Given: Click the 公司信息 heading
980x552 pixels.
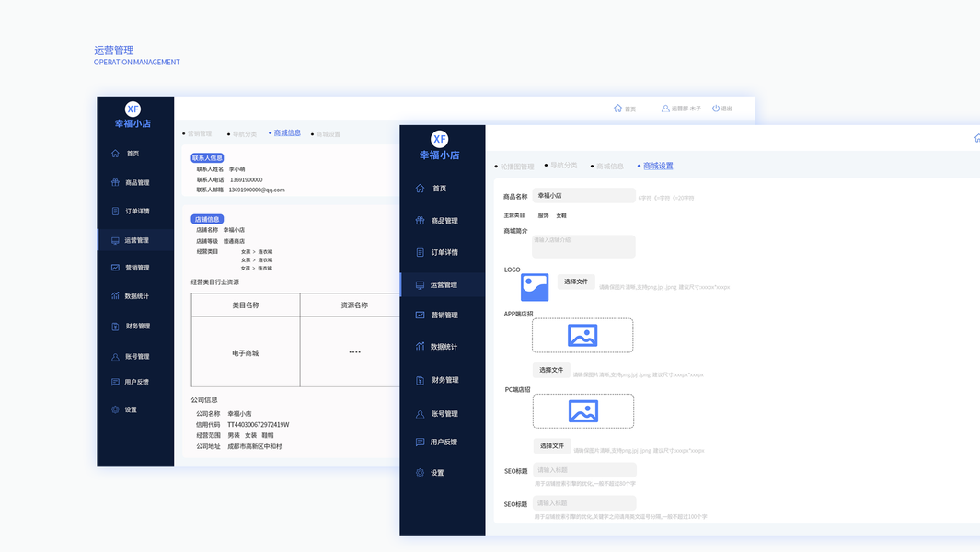Looking at the screenshot, I should click(204, 400).
